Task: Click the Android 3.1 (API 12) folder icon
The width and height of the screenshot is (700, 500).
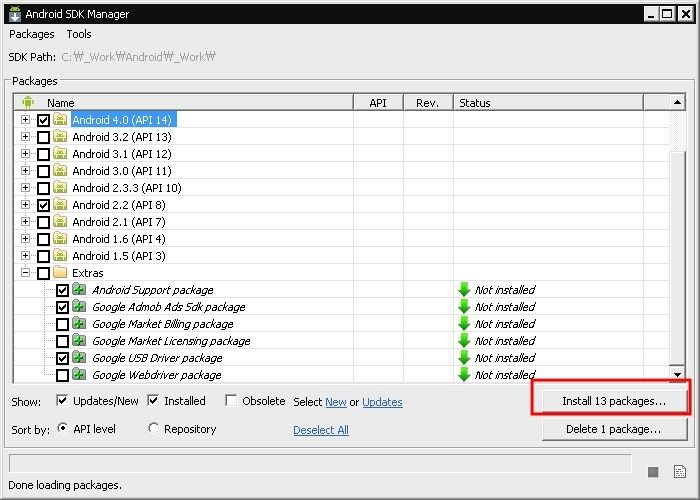Action: [60, 153]
